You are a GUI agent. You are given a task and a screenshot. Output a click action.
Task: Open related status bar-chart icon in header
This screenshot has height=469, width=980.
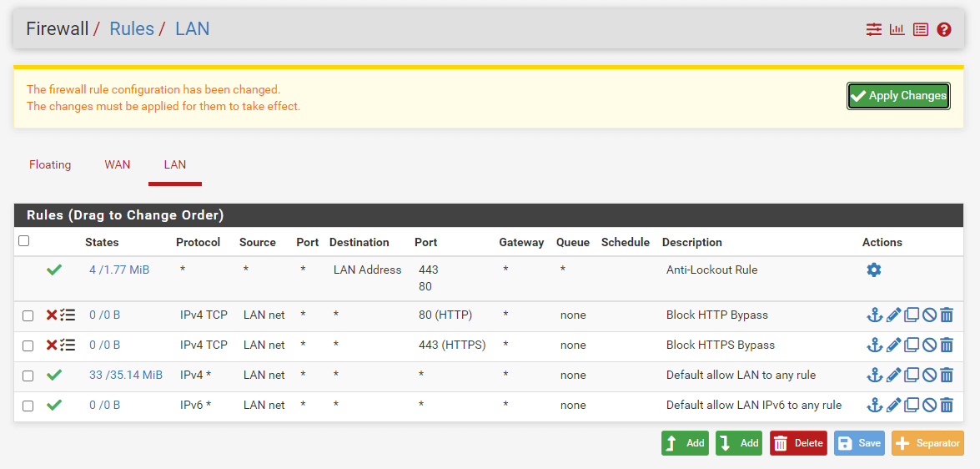897,29
